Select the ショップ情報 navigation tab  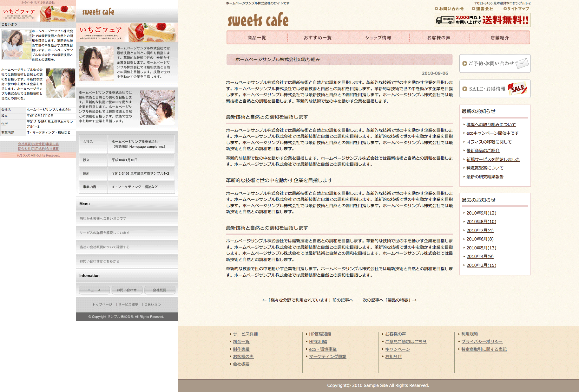pyautogui.click(x=378, y=38)
